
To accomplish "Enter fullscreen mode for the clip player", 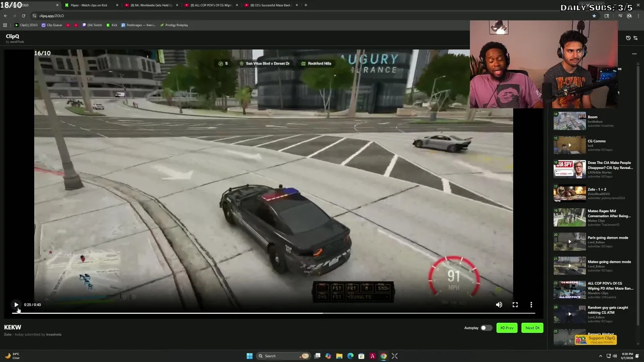I will tap(515, 305).
